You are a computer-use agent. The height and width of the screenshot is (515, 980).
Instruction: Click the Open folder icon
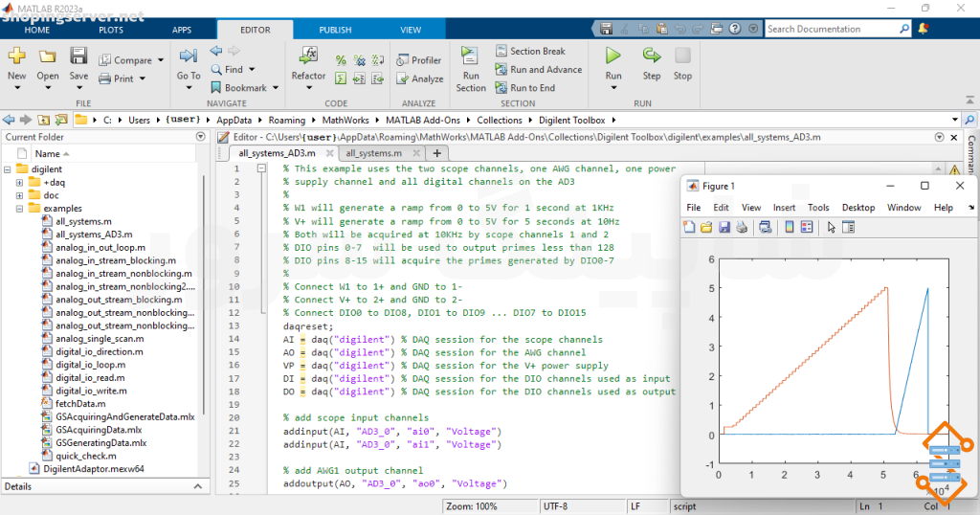tap(48, 56)
